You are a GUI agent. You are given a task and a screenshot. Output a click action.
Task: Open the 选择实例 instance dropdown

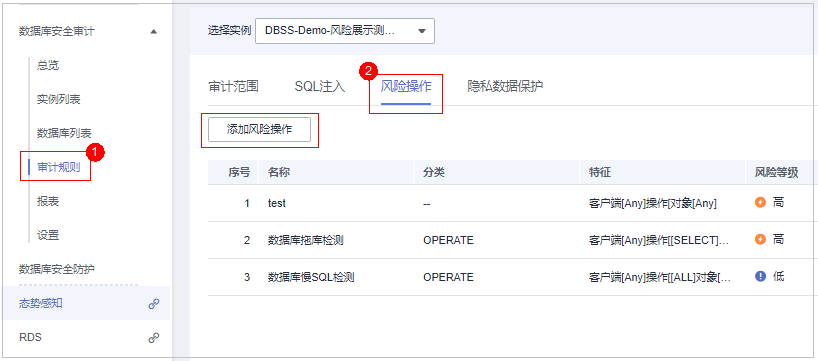coord(344,31)
